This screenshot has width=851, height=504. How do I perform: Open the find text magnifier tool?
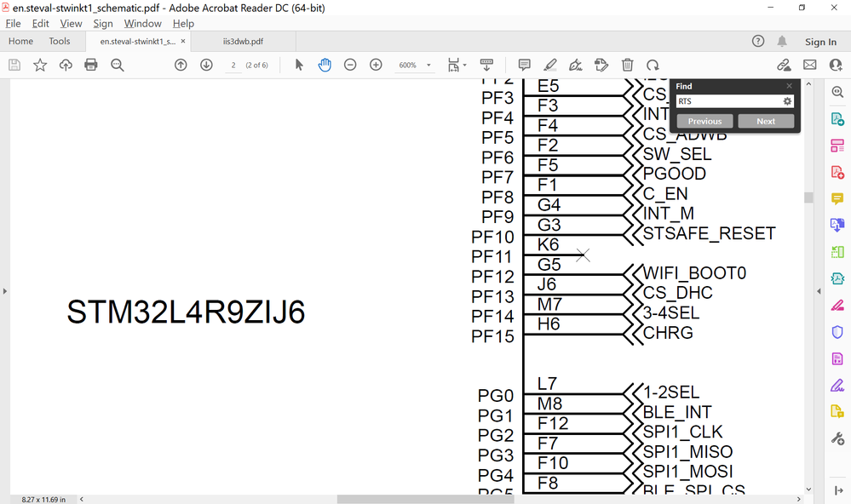118,65
